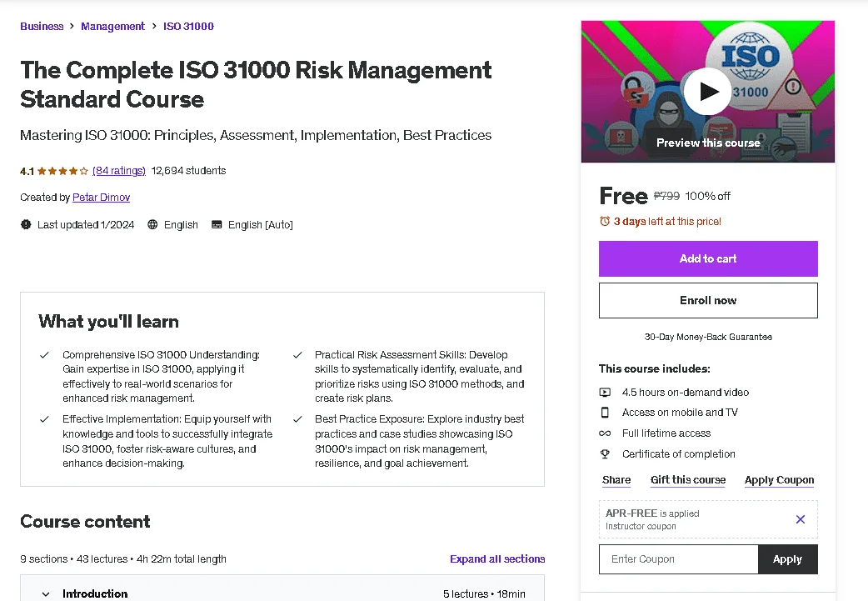Click Access on mobile and TV text
Screen dimensions: 868x601
tap(680, 412)
